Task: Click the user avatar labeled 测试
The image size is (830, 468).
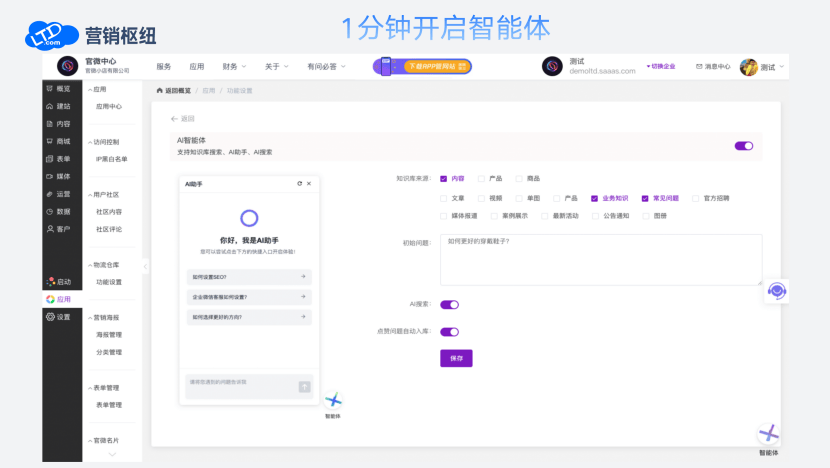Action: [749, 67]
